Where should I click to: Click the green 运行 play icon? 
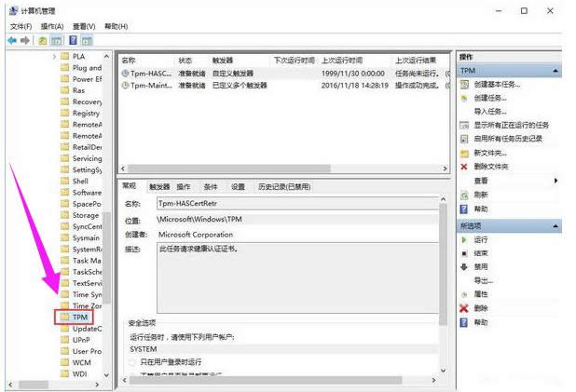pos(464,239)
